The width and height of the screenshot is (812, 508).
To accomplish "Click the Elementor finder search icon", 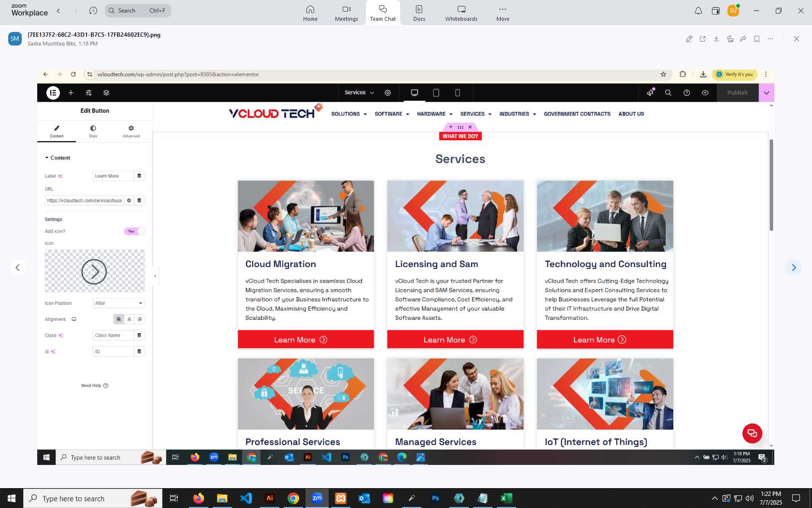I will (668, 92).
